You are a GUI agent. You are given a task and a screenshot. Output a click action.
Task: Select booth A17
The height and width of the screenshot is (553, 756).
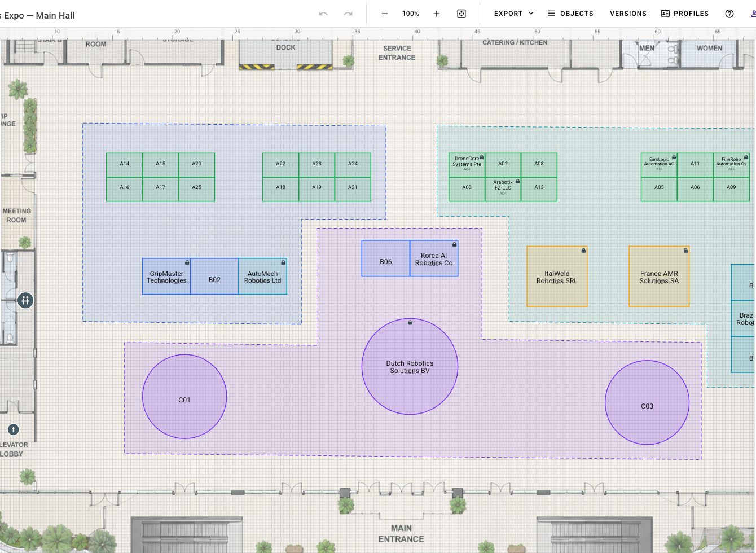(161, 189)
